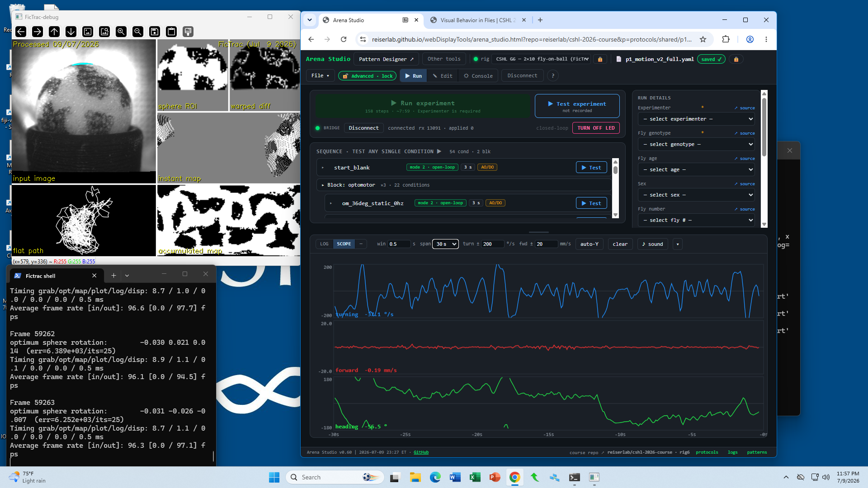Image resolution: width=868 pixels, height=488 pixels.
Task: Play the single condition sequence triangle
Action: point(439,151)
